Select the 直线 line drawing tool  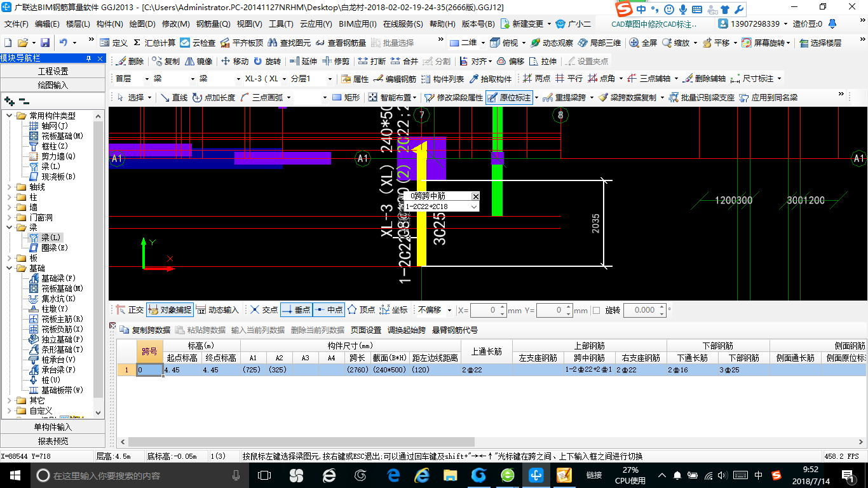[173, 97]
